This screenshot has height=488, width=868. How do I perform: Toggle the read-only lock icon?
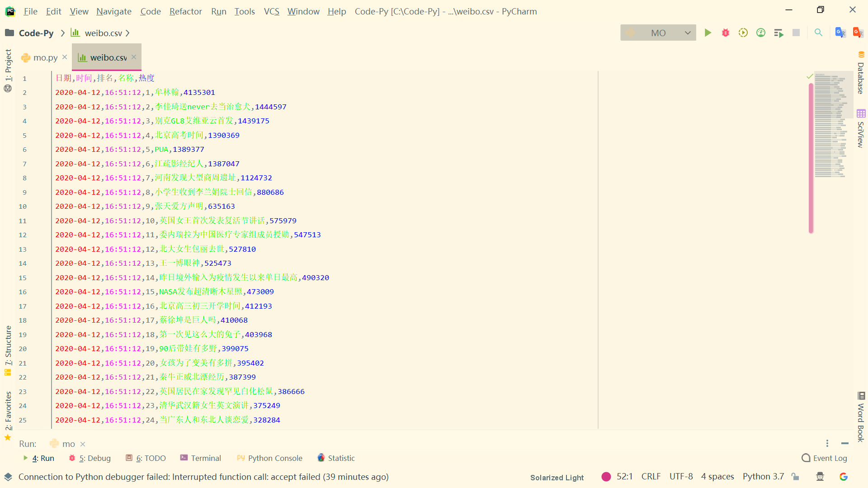pyautogui.click(x=795, y=476)
